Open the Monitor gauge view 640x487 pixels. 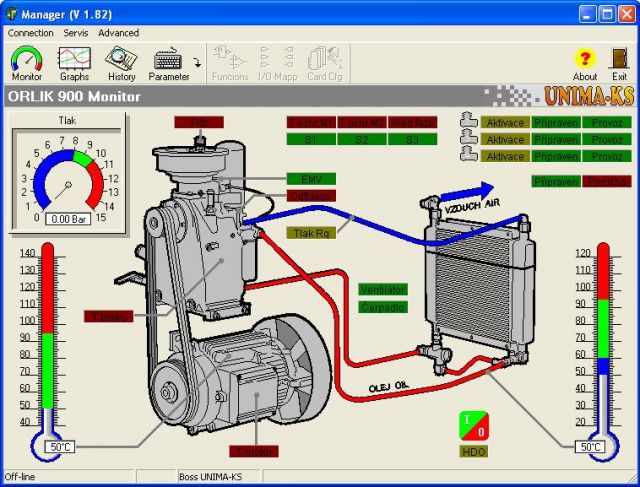coord(27,63)
